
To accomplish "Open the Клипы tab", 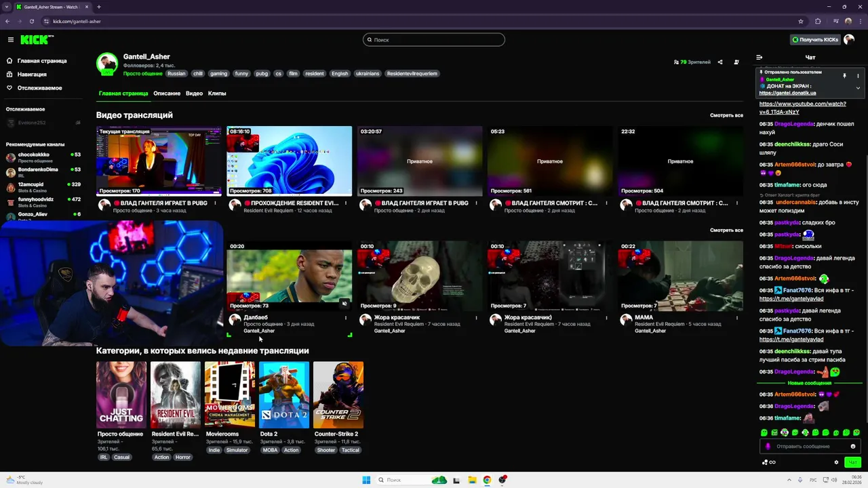I will [217, 94].
